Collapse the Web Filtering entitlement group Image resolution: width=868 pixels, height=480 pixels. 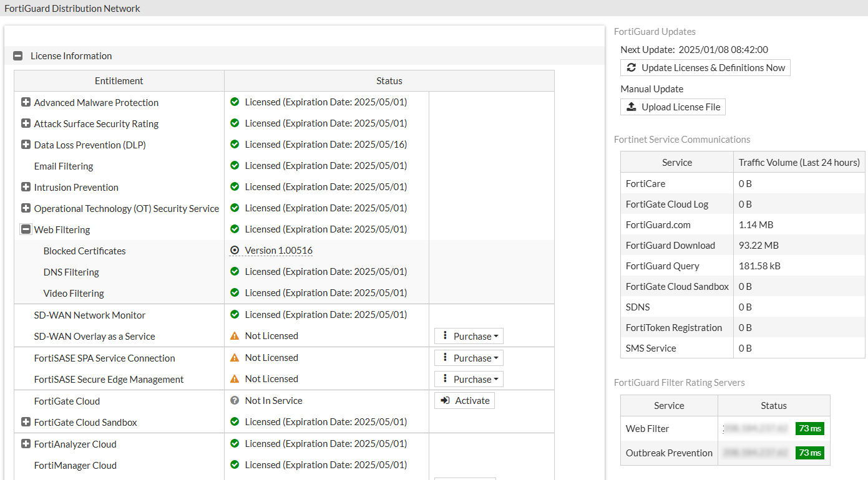[26, 229]
